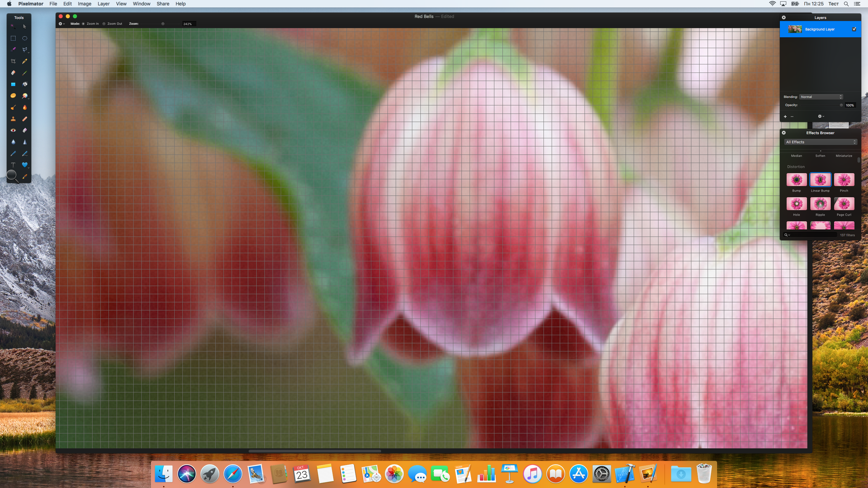Screen dimensions: 868x488
Task: Select the Clone Stamp tool
Action: coord(13,119)
